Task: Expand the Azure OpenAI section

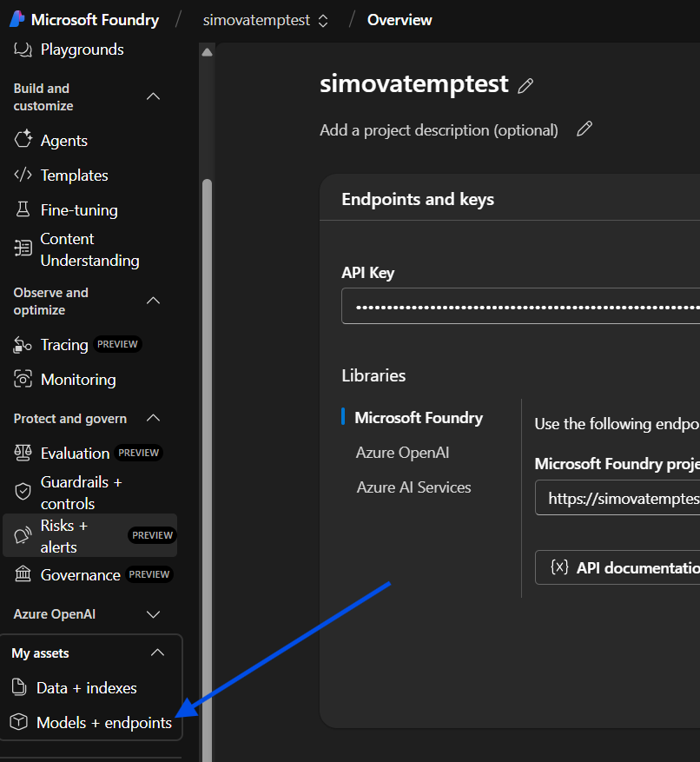Action: (154, 614)
